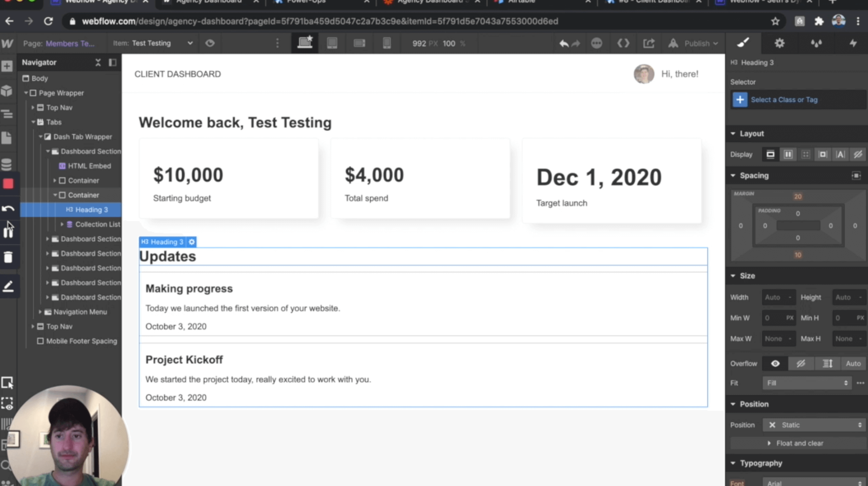This screenshot has width=868, height=486.
Task: Open the Add Elements plus panel
Action: (7, 66)
